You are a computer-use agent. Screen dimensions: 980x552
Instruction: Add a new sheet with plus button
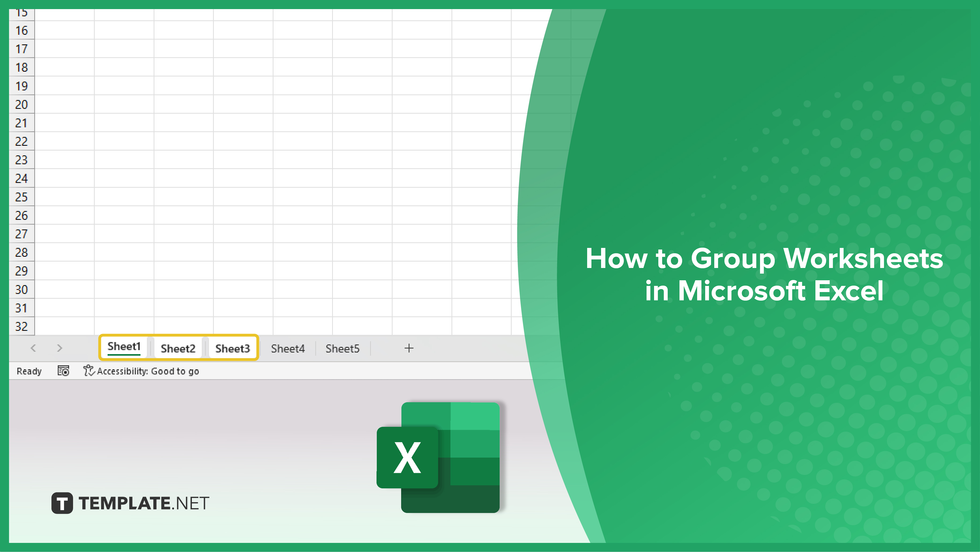point(409,348)
